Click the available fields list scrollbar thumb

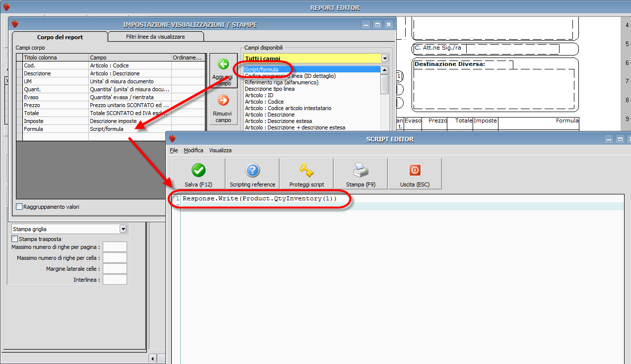pos(384,84)
